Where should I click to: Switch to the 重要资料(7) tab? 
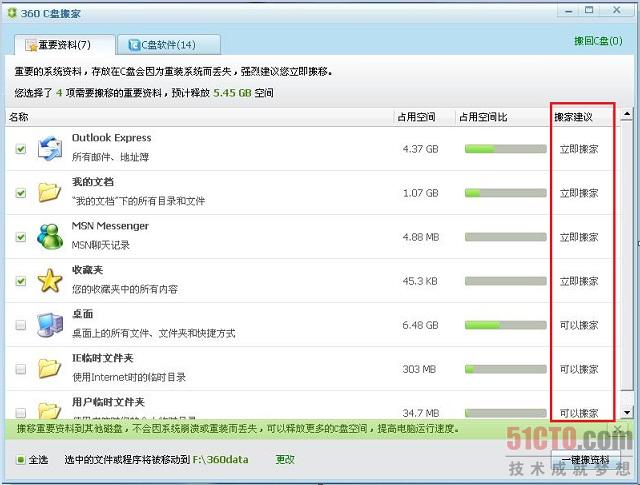[64, 44]
